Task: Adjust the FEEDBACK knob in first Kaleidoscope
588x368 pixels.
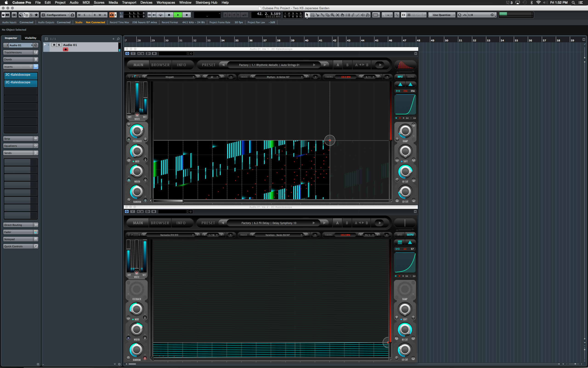Action: pos(137,131)
